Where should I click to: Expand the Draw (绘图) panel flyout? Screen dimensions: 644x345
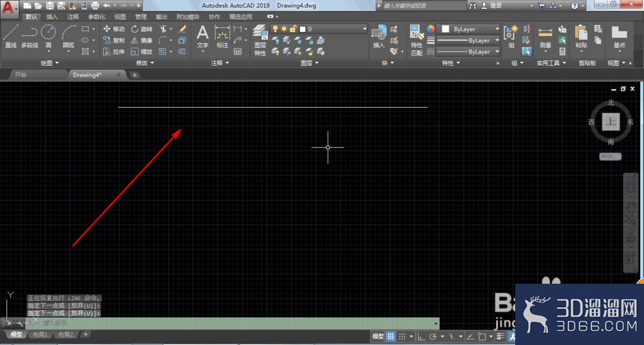(x=50, y=63)
